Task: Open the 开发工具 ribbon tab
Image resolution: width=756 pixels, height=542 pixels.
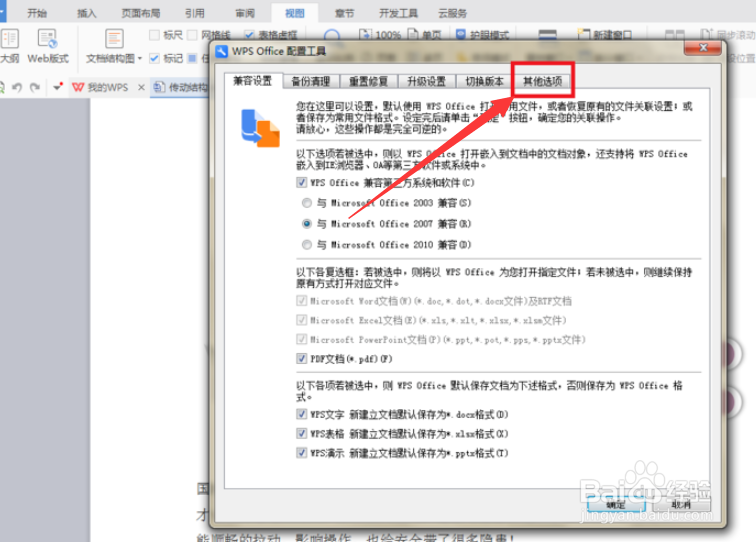Action: (398, 13)
